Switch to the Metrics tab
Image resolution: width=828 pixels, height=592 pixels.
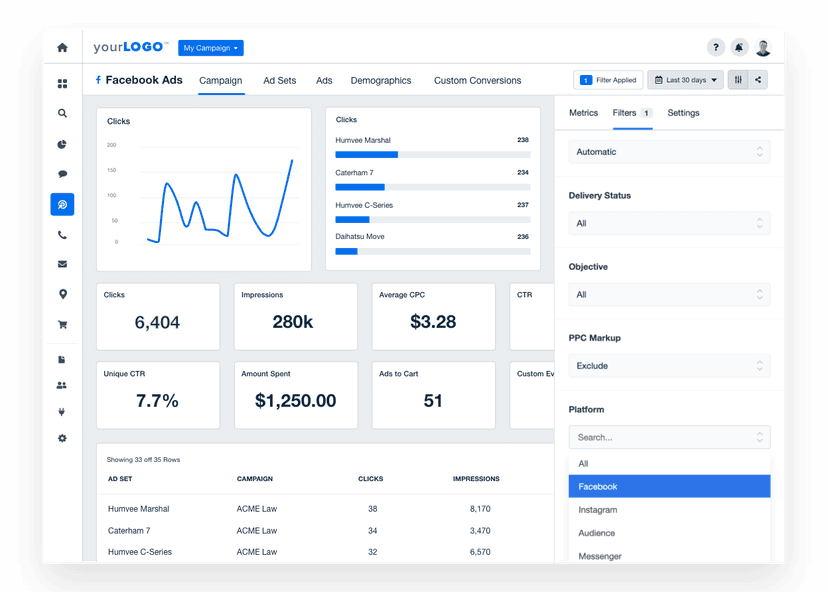(584, 113)
